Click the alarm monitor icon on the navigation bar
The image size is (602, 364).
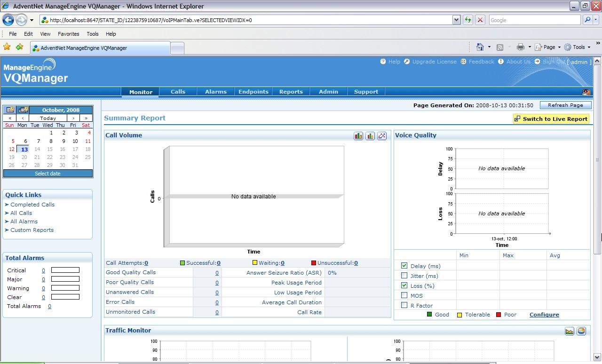(586, 92)
